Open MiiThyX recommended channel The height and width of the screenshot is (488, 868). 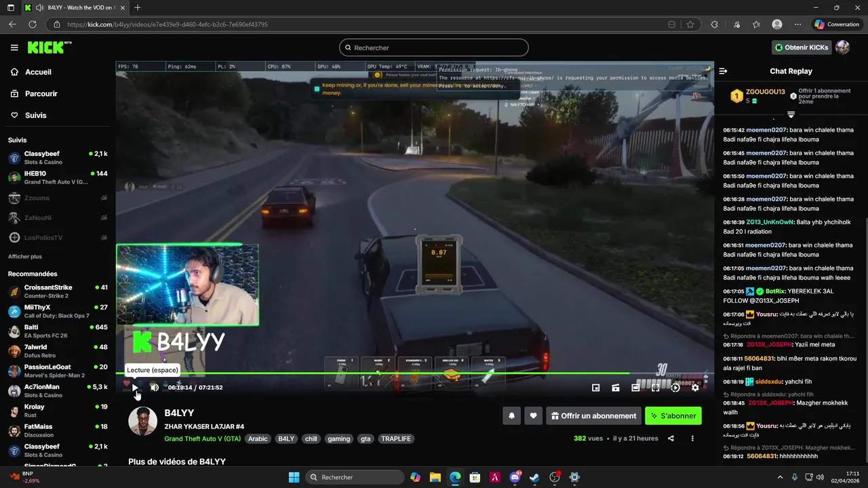coord(58,311)
